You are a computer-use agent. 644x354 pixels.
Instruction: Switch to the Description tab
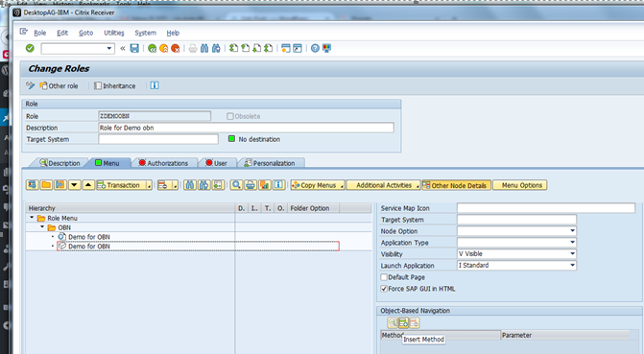(x=60, y=163)
